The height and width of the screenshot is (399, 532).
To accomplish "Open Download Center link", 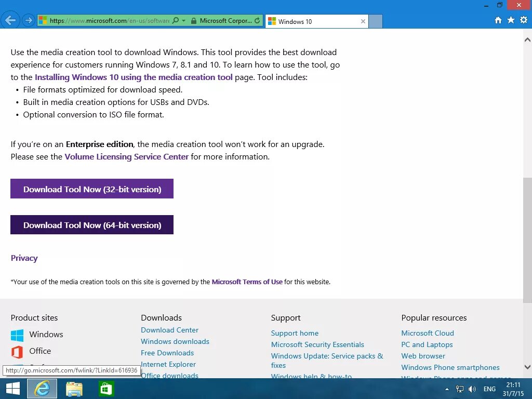I will coord(169,330).
